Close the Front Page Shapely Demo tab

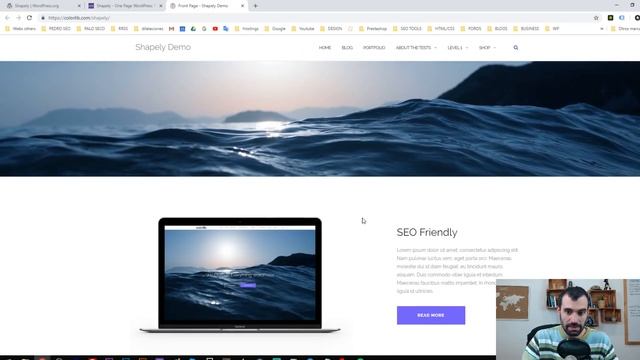(x=242, y=6)
